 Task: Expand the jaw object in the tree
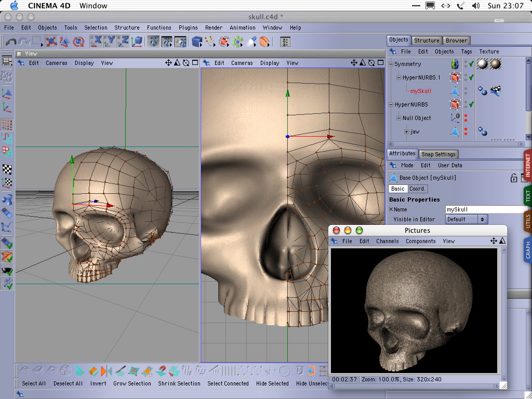[407, 132]
